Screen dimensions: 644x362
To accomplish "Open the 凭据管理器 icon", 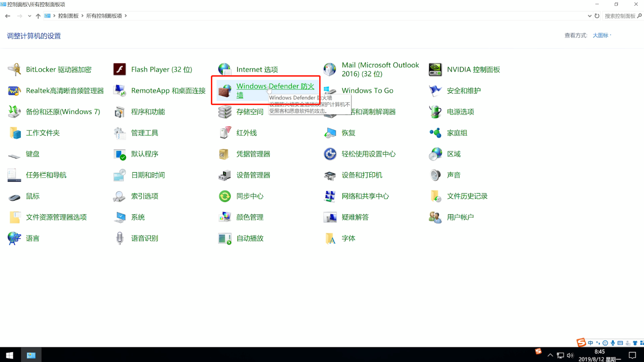I will pos(225,154).
